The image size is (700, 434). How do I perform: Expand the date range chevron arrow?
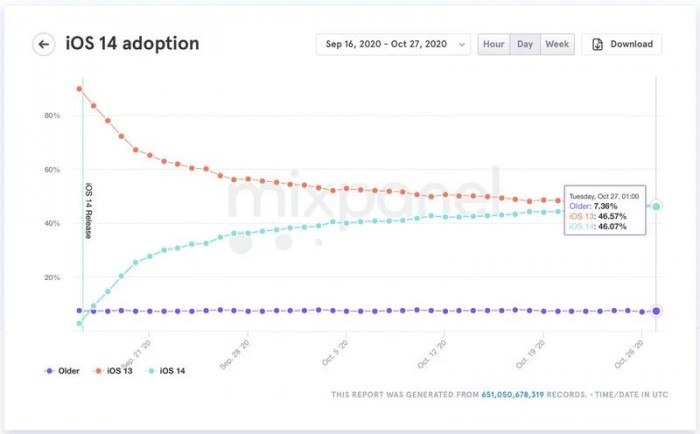pyautogui.click(x=462, y=45)
